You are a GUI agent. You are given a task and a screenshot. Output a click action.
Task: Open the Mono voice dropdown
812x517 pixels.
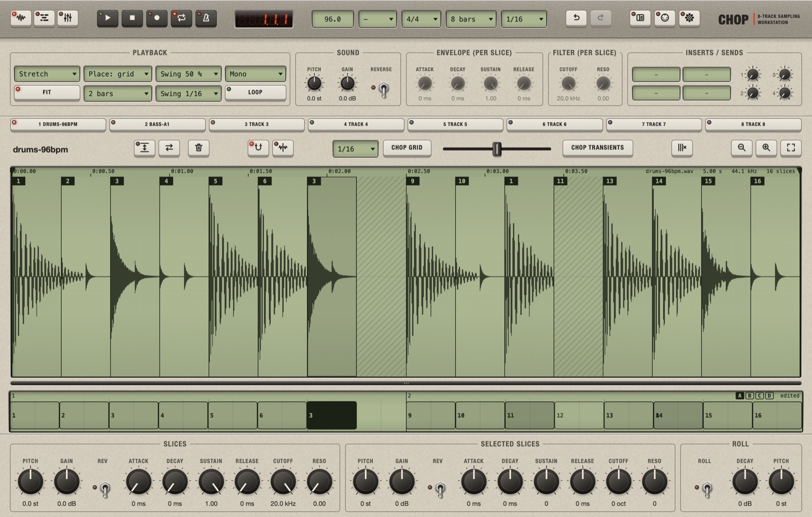[x=255, y=74]
